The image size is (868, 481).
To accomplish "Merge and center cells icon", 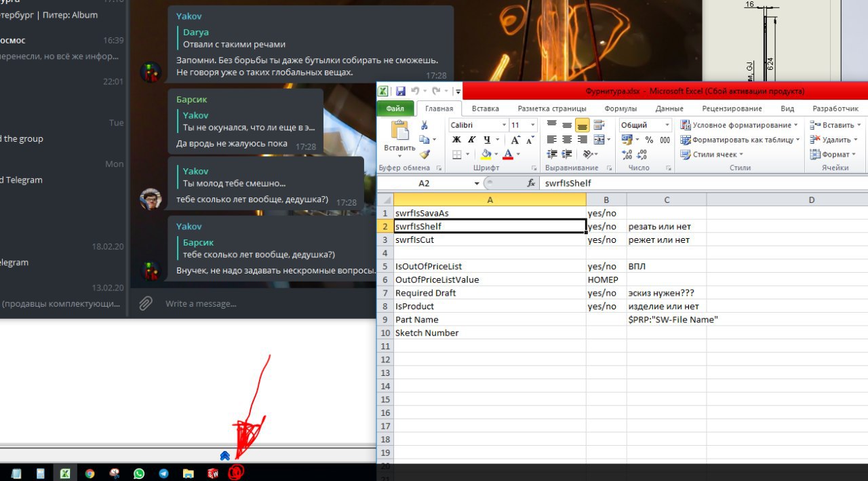I will pyautogui.click(x=597, y=140).
